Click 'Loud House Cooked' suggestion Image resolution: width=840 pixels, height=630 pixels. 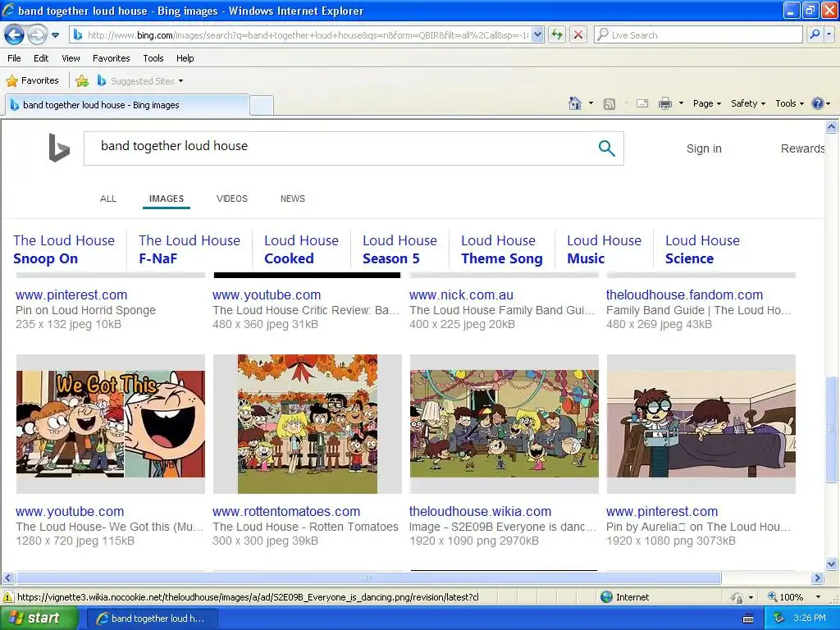tap(301, 249)
